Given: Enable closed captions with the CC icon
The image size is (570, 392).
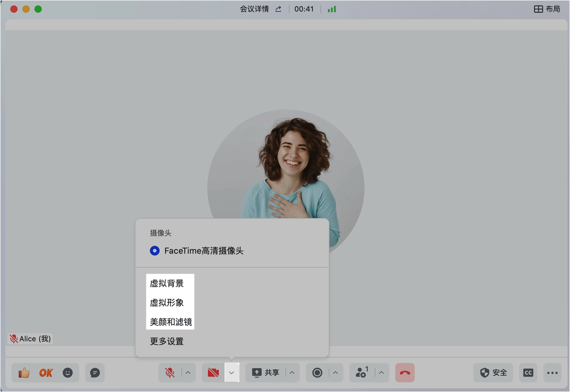Looking at the screenshot, I should coord(528,373).
